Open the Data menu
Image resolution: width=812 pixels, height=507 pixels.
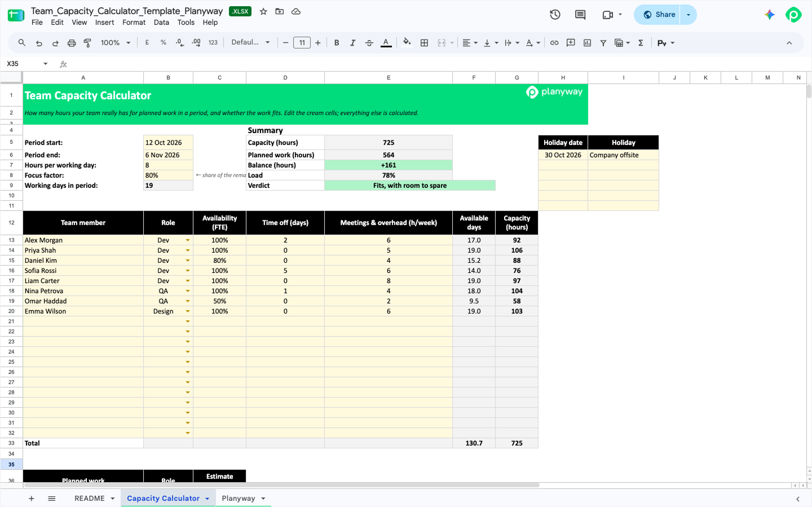[161, 23]
